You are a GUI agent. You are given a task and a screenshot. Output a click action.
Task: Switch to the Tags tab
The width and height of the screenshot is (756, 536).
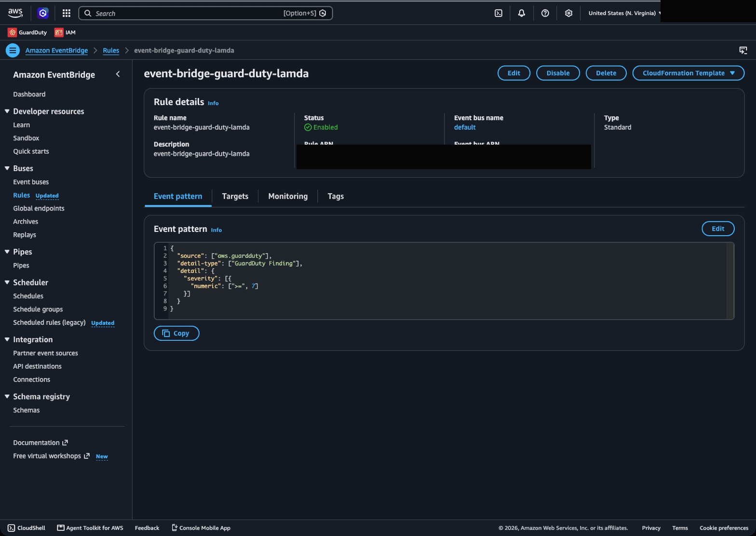(336, 196)
